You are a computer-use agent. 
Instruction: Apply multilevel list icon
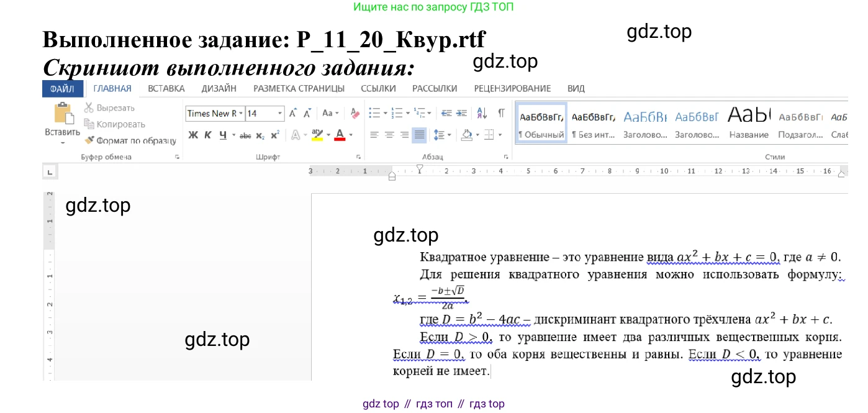(421, 113)
